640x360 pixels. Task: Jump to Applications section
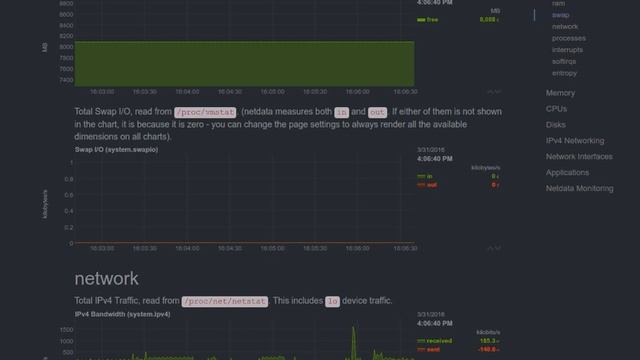pyautogui.click(x=567, y=173)
